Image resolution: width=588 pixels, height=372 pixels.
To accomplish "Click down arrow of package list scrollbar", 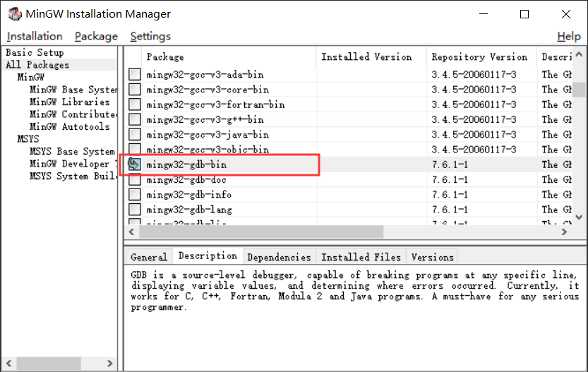I will point(579,217).
